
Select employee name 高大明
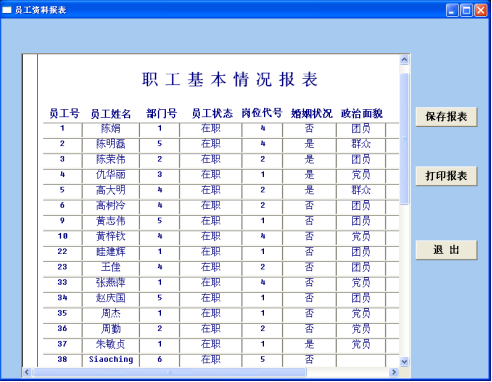click(x=111, y=190)
